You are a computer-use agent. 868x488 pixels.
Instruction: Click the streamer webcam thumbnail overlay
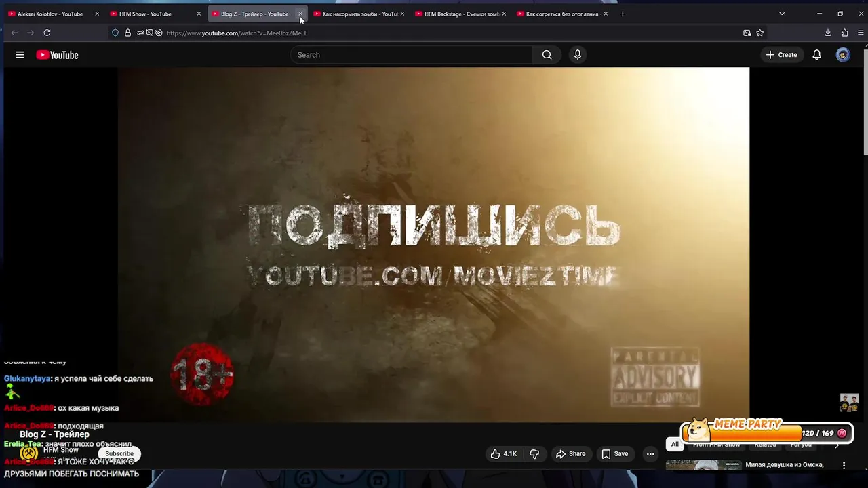click(x=849, y=403)
